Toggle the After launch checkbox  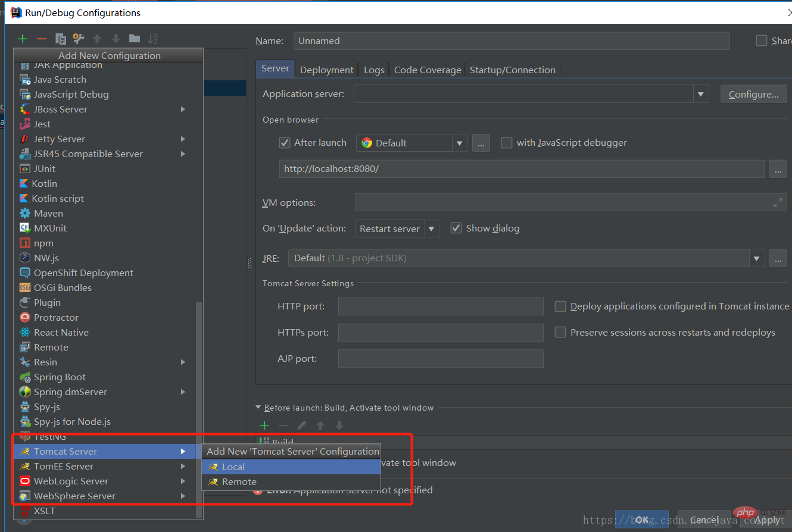click(x=285, y=143)
